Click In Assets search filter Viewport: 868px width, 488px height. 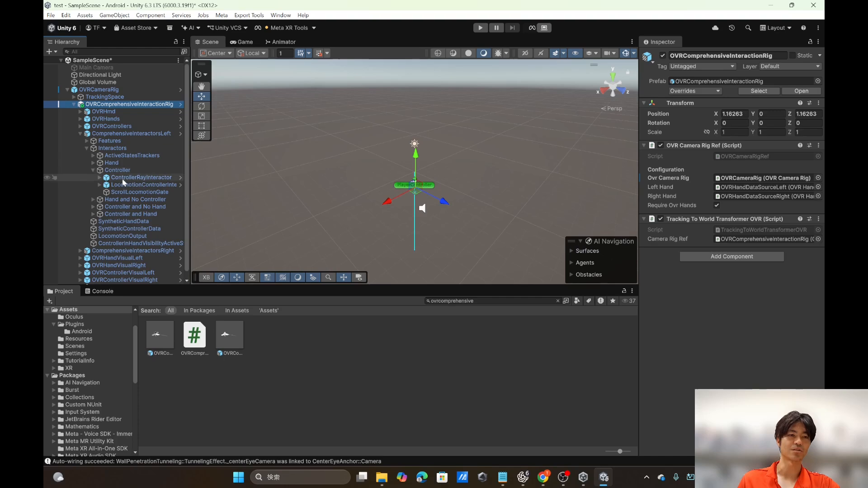237,310
